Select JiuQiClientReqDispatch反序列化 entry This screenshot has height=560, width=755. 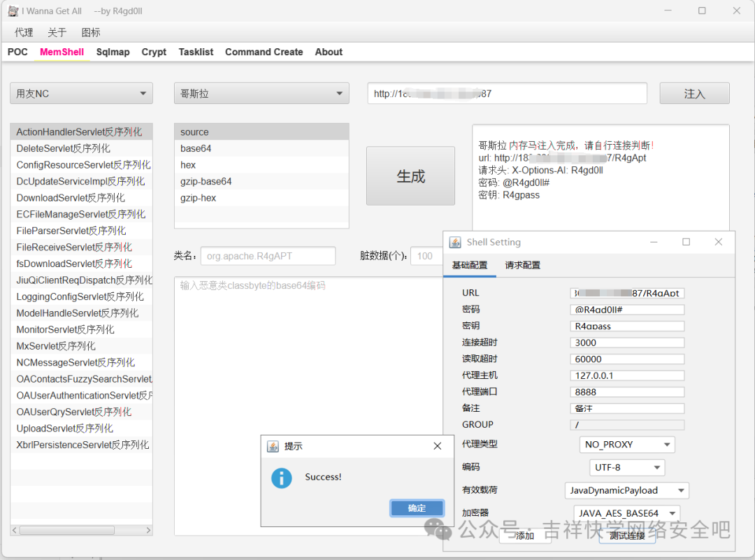click(81, 280)
